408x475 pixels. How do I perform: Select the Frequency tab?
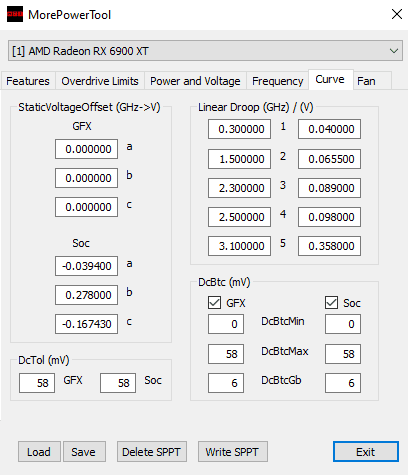point(277,81)
